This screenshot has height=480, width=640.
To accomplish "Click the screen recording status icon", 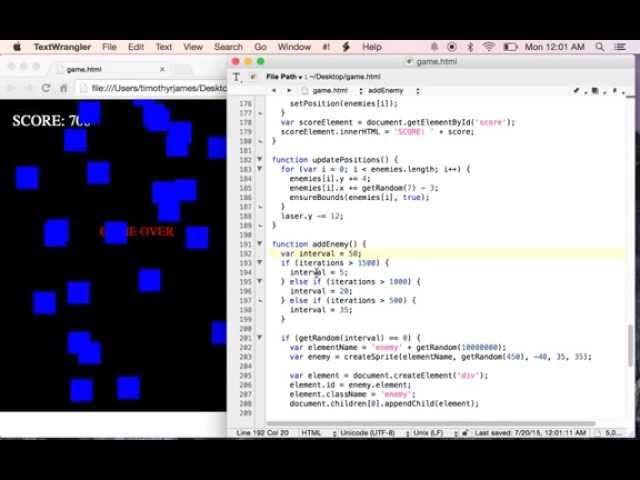I will 452,47.
